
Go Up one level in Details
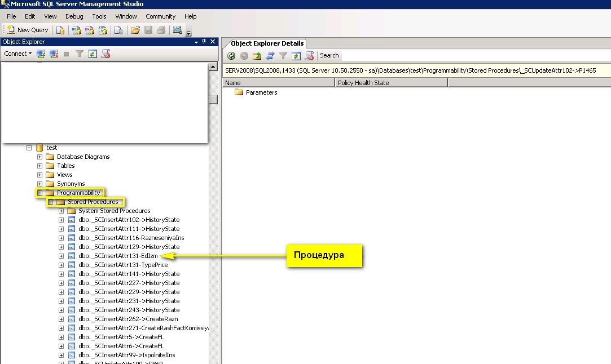point(257,56)
